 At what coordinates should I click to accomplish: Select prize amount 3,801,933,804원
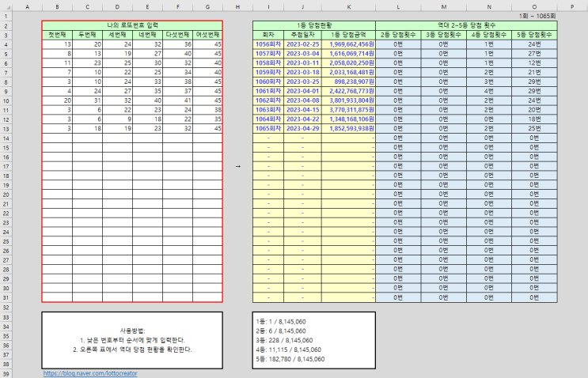tap(349, 100)
